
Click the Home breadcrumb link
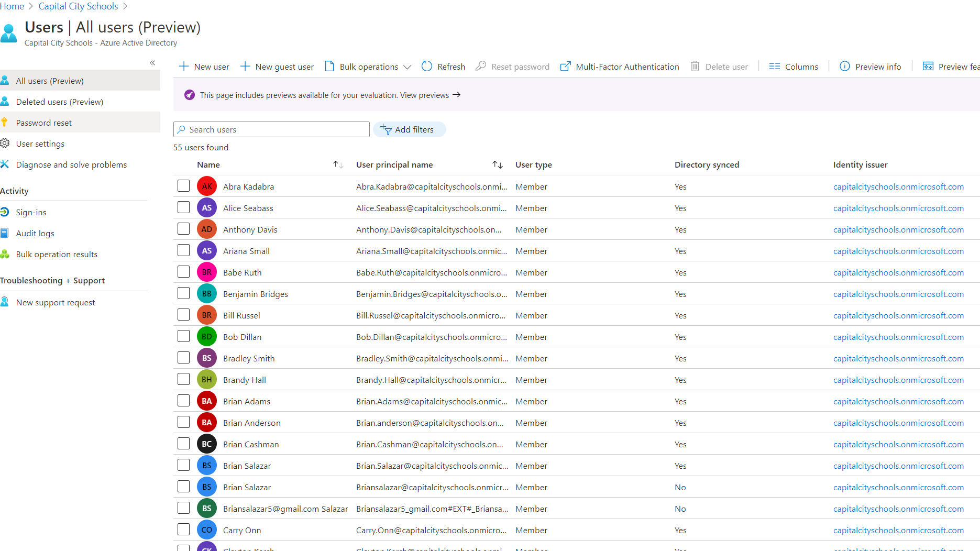pyautogui.click(x=12, y=6)
